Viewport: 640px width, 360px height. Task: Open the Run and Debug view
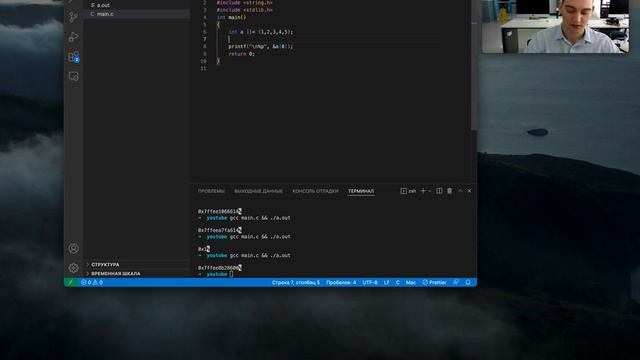pos(73,37)
